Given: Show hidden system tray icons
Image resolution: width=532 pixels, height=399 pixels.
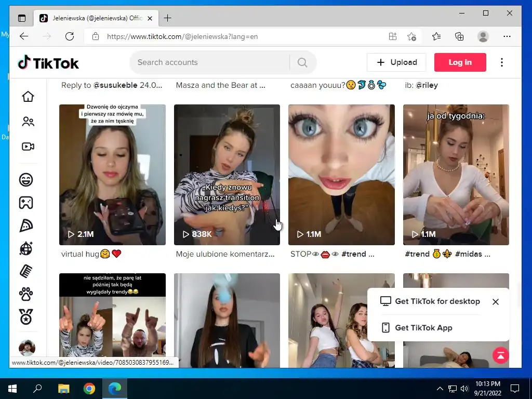Looking at the screenshot, I should point(440,389).
